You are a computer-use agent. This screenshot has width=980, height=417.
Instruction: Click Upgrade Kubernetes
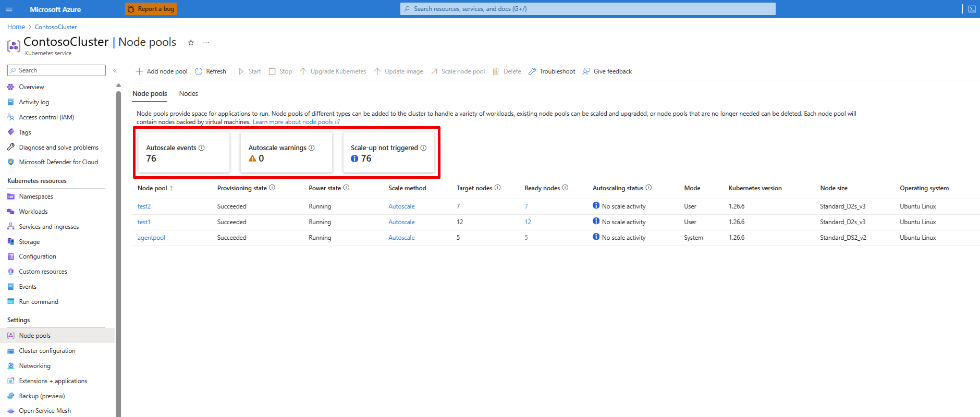click(x=333, y=71)
